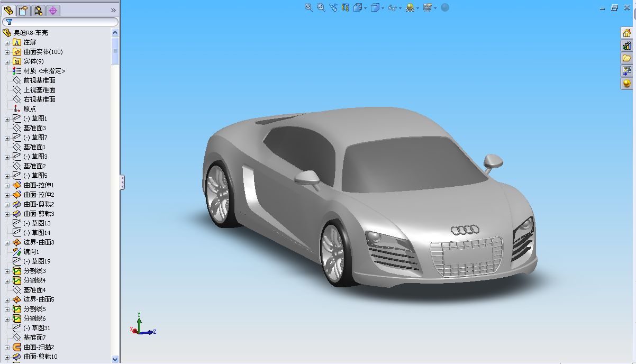Screen dimensions: 636x364
Task: Click the Previous View icon
Action: pos(333,7)
